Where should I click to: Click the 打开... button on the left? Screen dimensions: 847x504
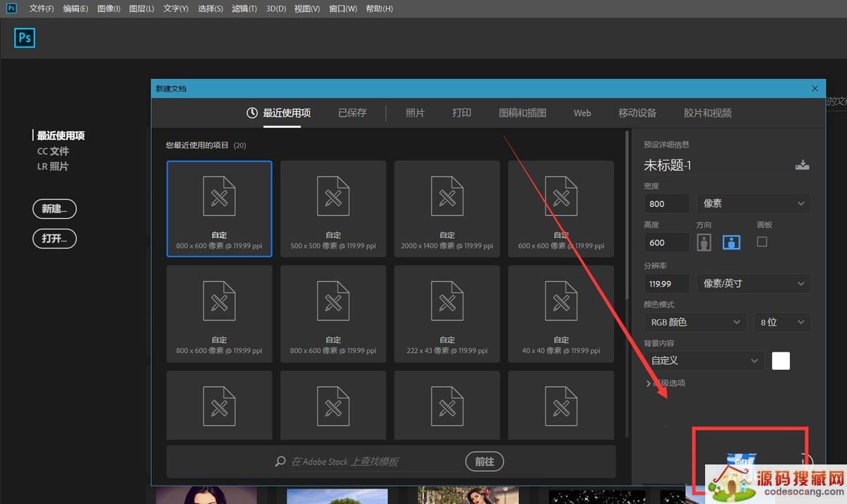[x=54, y=239]
